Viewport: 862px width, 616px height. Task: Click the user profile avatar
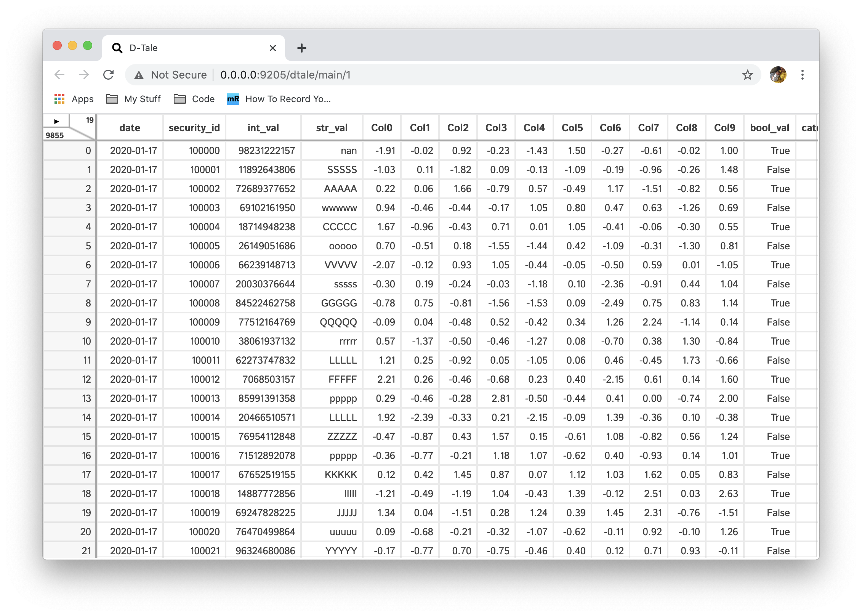(778, 75)
